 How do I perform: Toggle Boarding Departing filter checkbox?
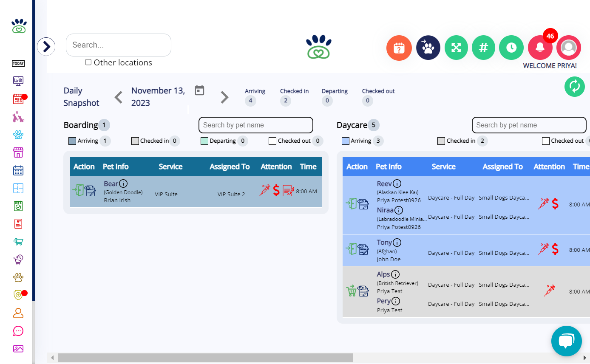pyautogui.click(x=204, y=141)
